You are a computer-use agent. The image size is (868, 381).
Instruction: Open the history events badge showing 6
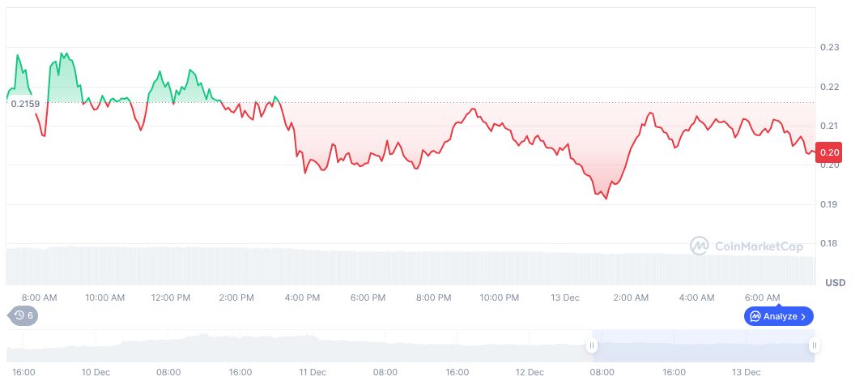click(23, 316)
